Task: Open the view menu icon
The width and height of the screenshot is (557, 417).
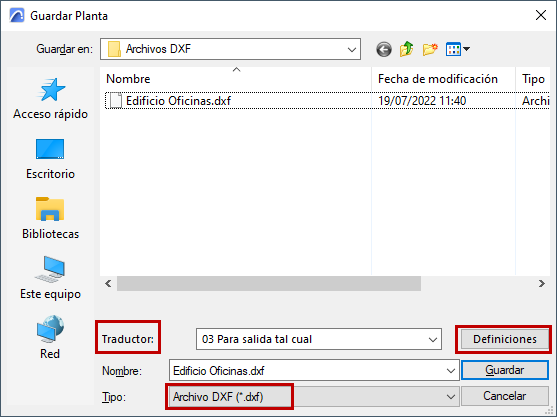Action: coord(458,49)
